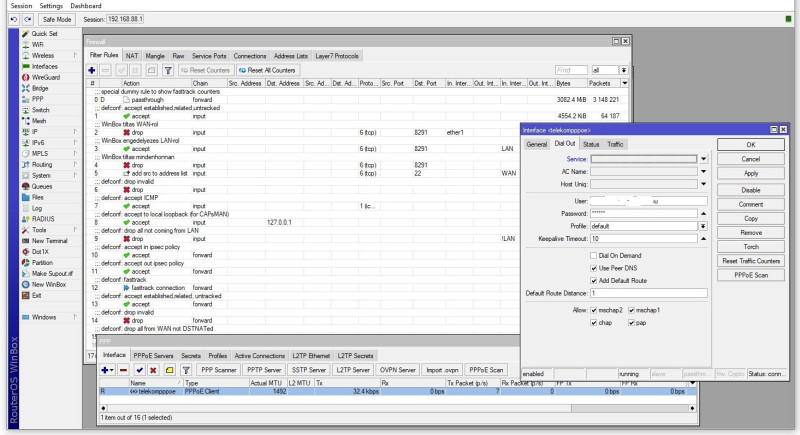Toggle Use Peer DNS checkbox
800x435 pixels.
[593, 268]
